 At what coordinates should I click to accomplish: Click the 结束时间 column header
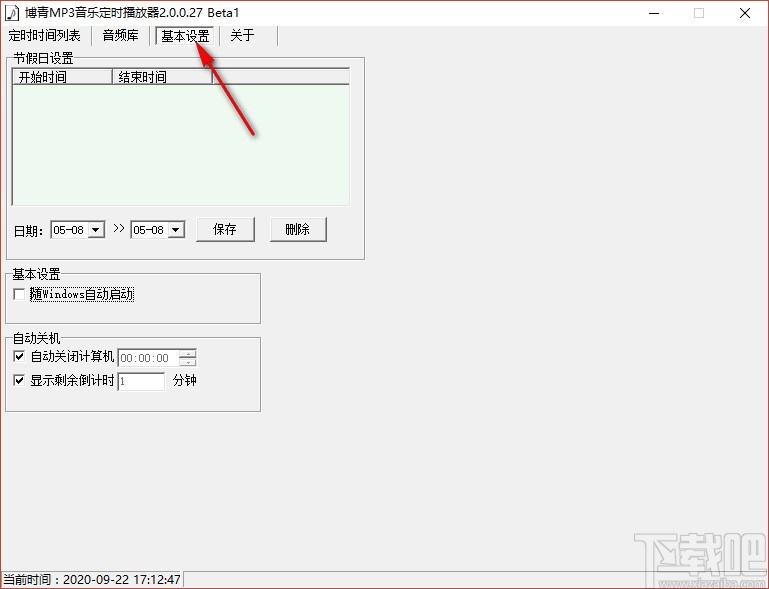pos(162,77)
